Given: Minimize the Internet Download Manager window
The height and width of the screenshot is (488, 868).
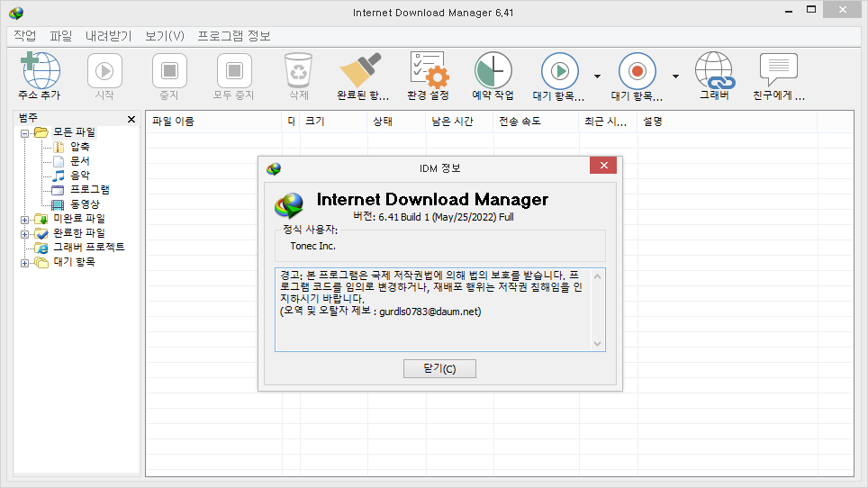Looking at the screenshot, I should tap(789, 10).
